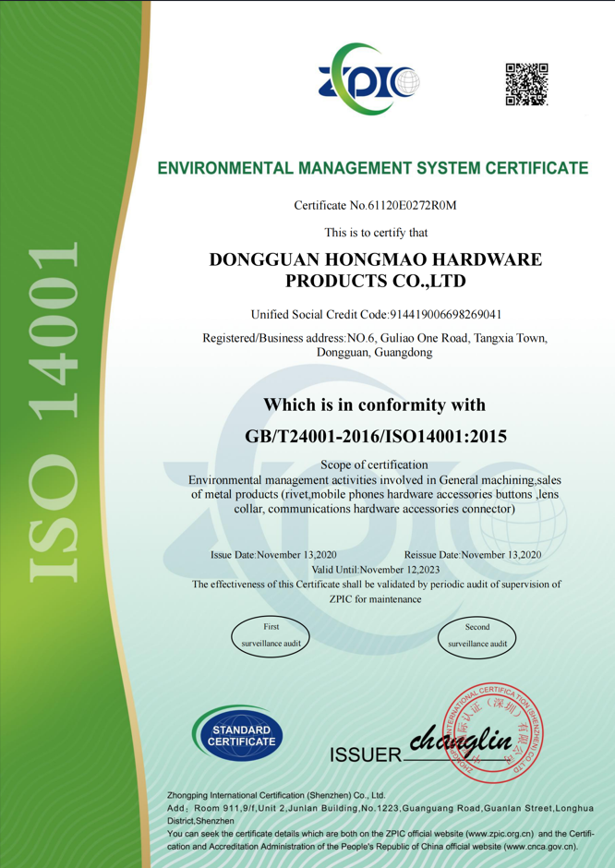Click the QR code
The height and width of the screenshot is (868, 615).
pyautogui.click(x=526, y=84)
